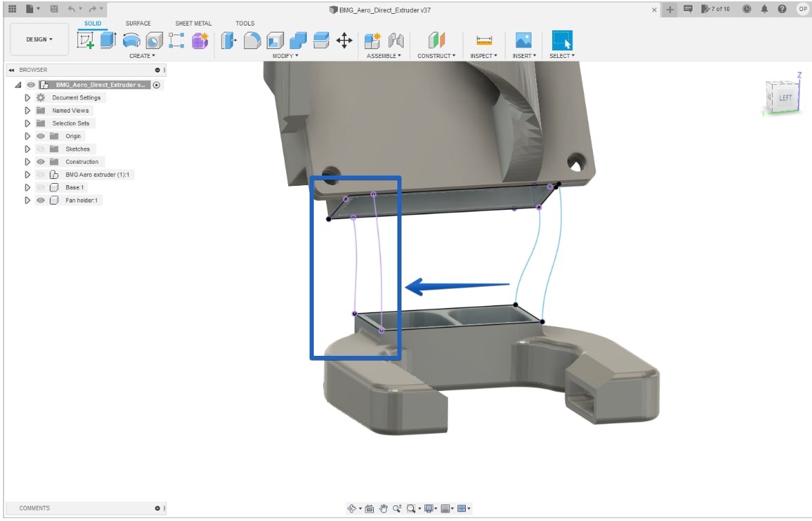Switch to the SOLID tab
The image size is (812, 521).
point(93,23)
